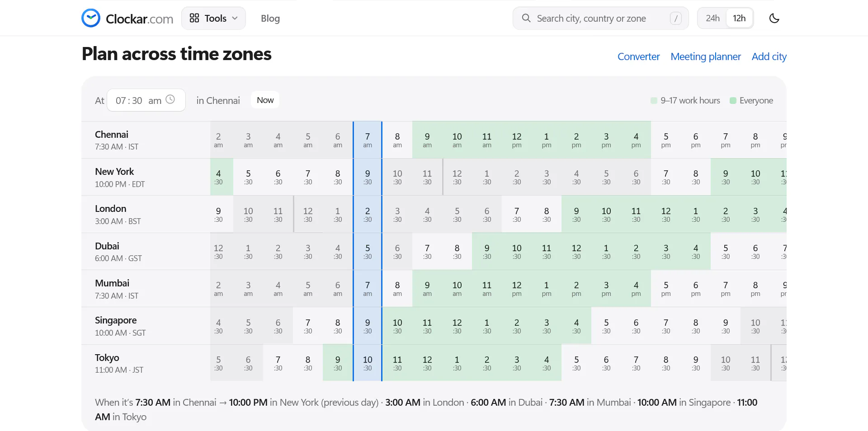Click the 9–17 work hours legend swatch
The height and width of the screenshot is (431, 868).
pyautogui.click(x=654, y=100)
